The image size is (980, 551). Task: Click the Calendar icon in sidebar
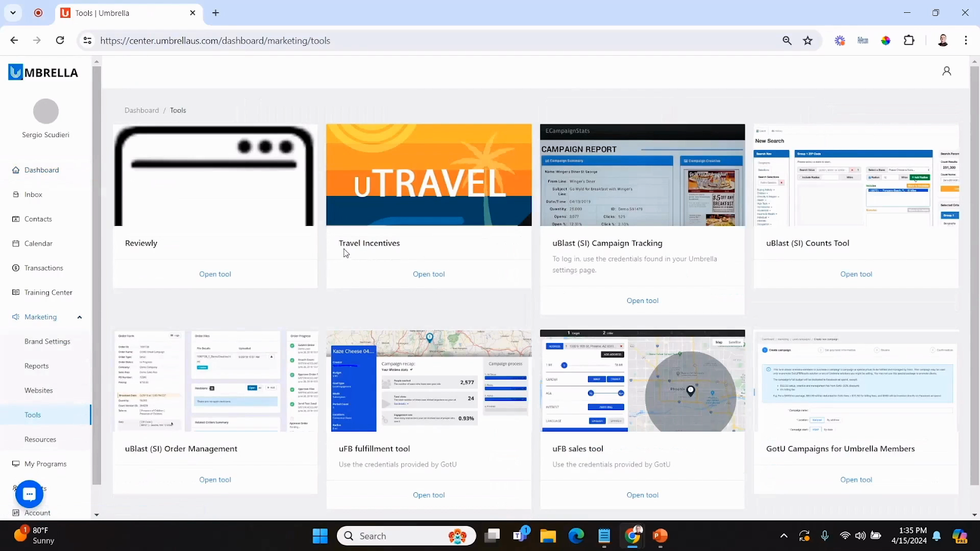pos(16,244)
